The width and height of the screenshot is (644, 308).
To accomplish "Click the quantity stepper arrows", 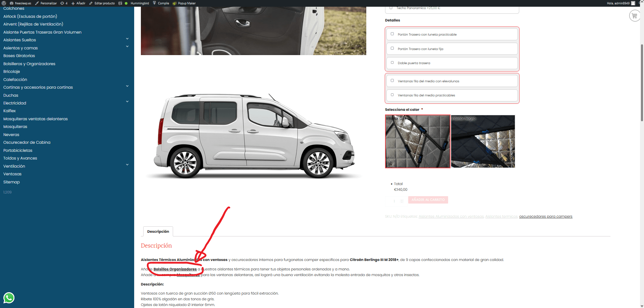I will (x=402, y=201).
